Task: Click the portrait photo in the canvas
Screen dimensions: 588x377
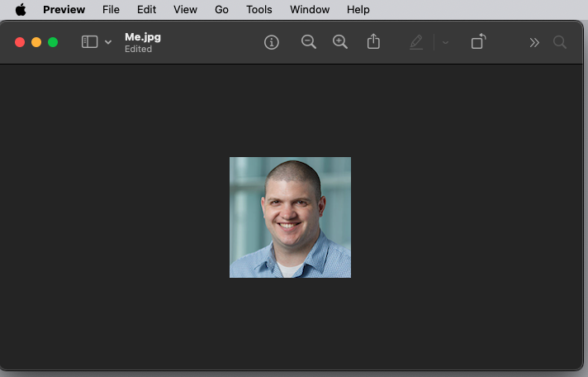Action: 290,217
